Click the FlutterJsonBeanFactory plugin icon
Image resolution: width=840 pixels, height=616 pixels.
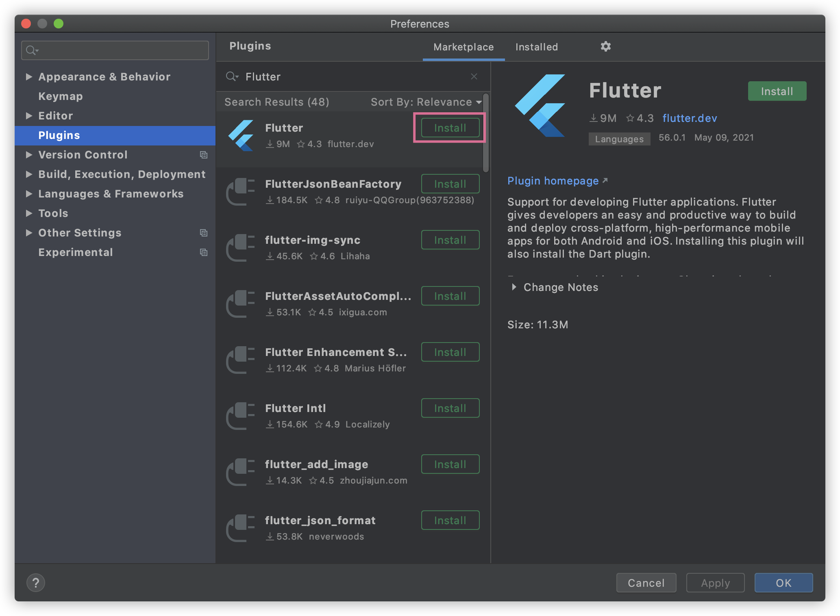click(240, 192)
